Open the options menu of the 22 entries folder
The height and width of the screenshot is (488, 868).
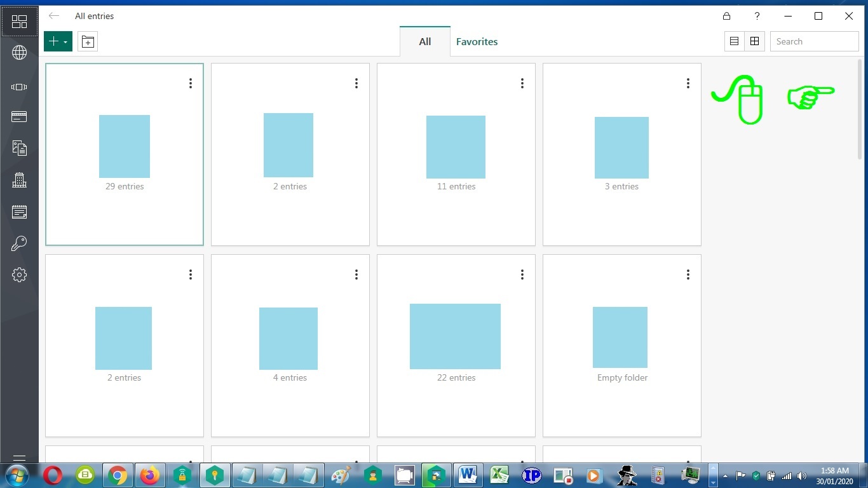522,274
